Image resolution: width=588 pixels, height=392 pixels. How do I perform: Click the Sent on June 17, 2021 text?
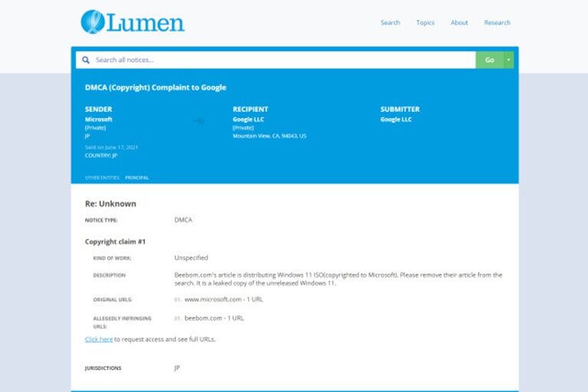click(111, 148)
